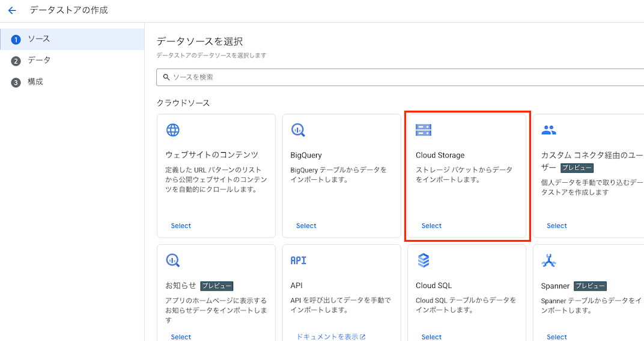Click the BigQuery magnifier chart icon
The height and width of the screenshot is (341, 644).
pyautogui.click(x=298, y=130)
